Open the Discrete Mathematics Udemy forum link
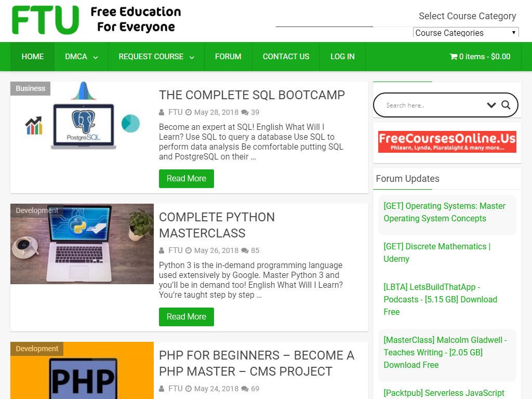 click(437, 252)
